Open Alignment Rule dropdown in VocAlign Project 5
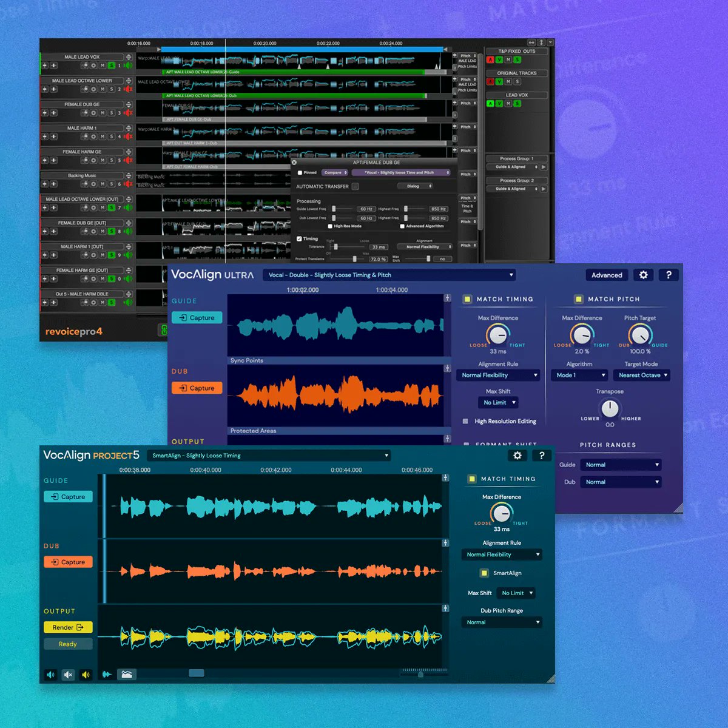The width and height of the screenshot is (728, 728). pos(502,554)
